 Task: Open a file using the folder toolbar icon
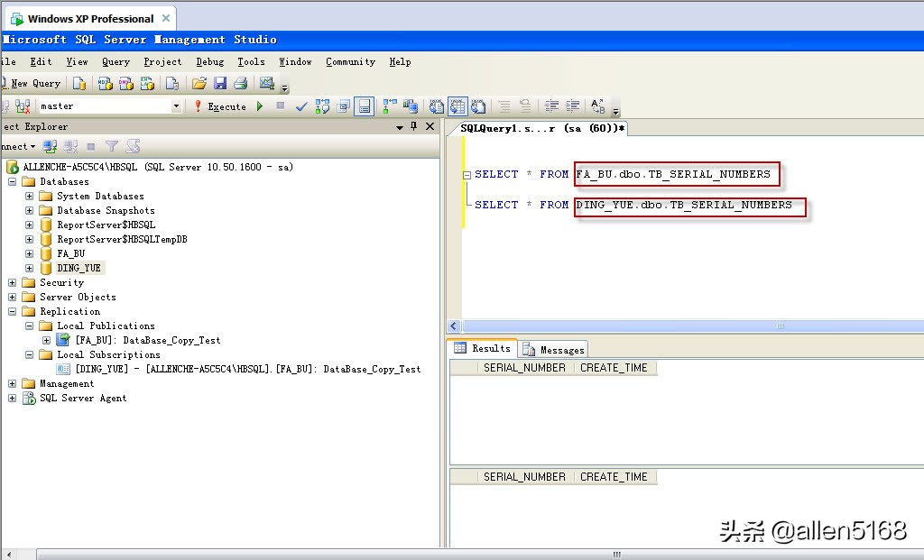point(199,83)
